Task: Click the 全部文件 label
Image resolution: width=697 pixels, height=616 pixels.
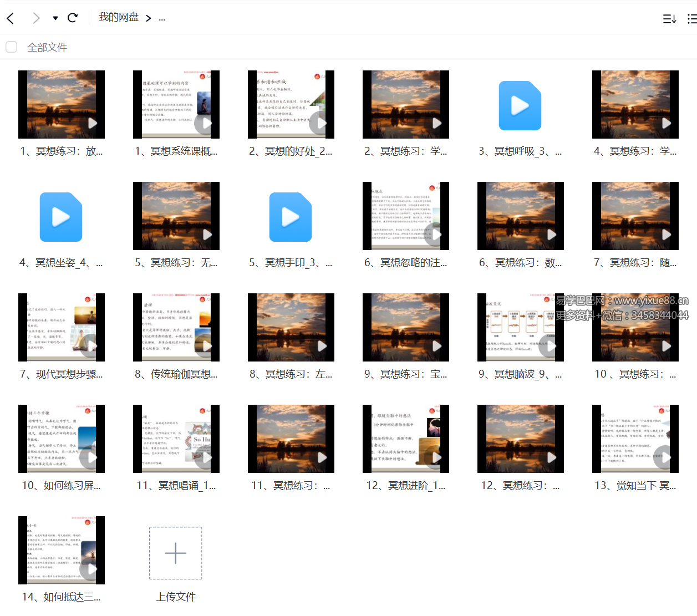Action: (x=47, y=48)
